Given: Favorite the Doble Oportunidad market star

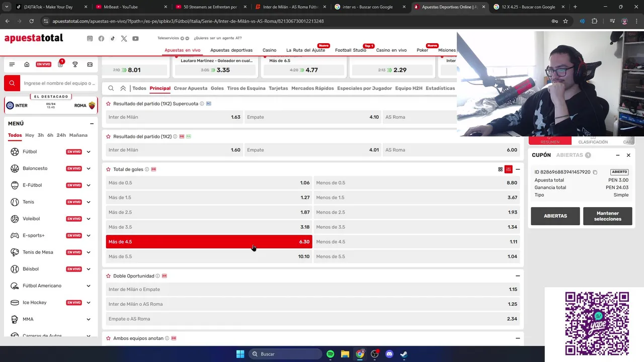Looking at the screenshot, I should 108,276.
